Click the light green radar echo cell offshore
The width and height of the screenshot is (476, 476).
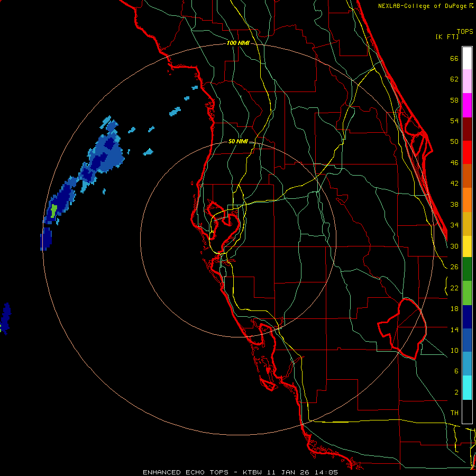tap(53, 210)
